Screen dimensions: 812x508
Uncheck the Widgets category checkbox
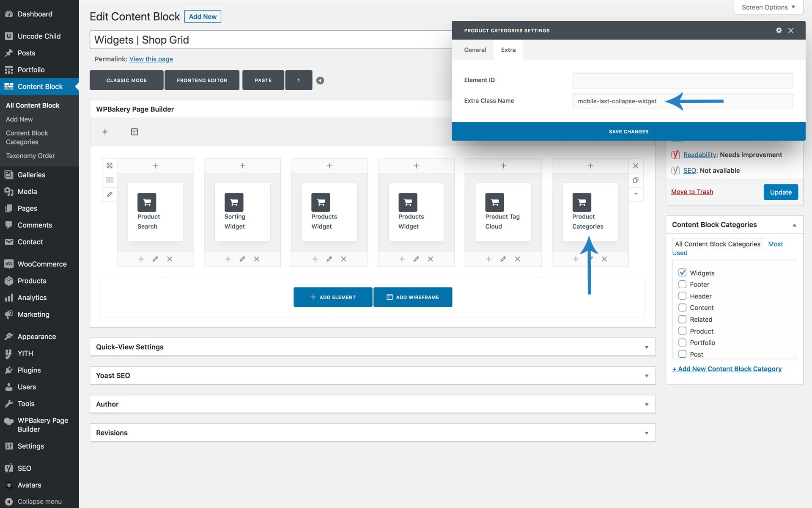pyautogui.click(x=682, y=273)
